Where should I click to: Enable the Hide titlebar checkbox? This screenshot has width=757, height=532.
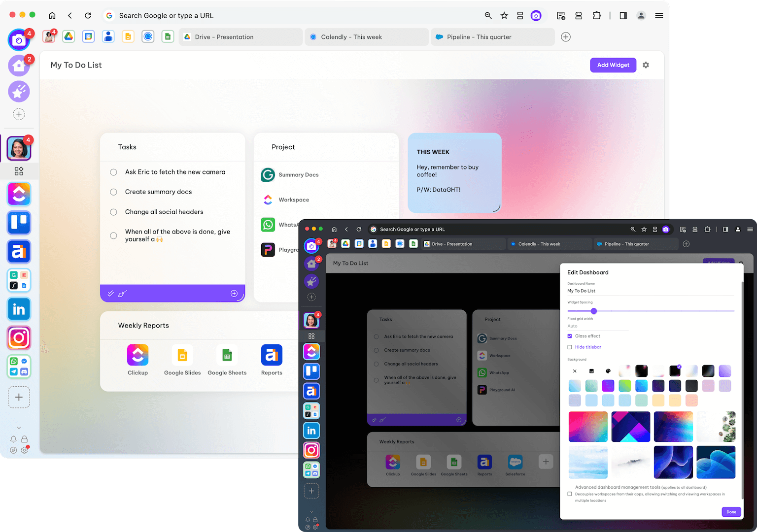(x=570, y=347)
